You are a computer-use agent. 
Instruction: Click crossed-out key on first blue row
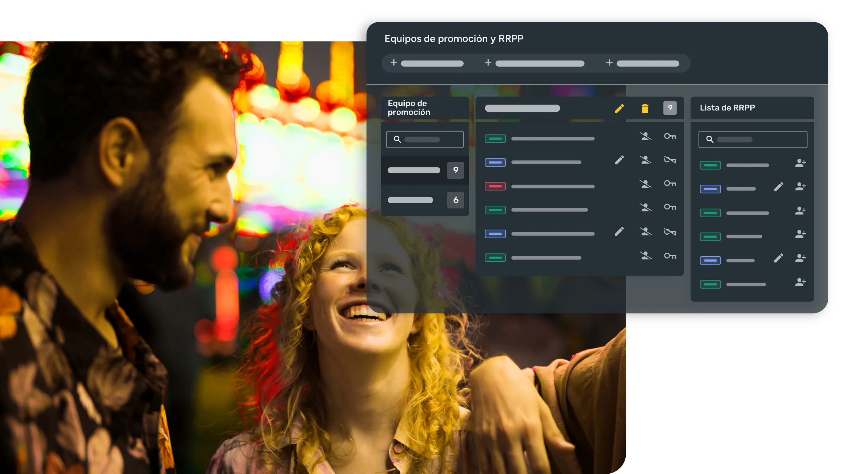click(670, 160)
